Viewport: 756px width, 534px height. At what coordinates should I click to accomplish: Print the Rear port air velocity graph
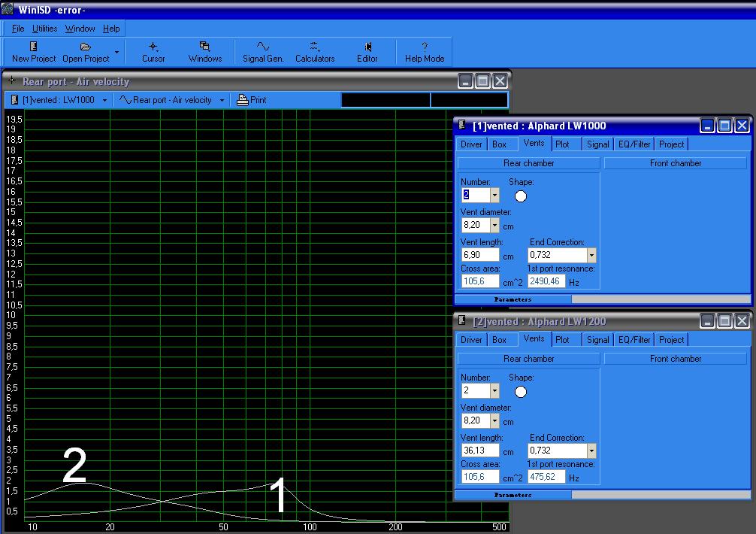point(252,100)
